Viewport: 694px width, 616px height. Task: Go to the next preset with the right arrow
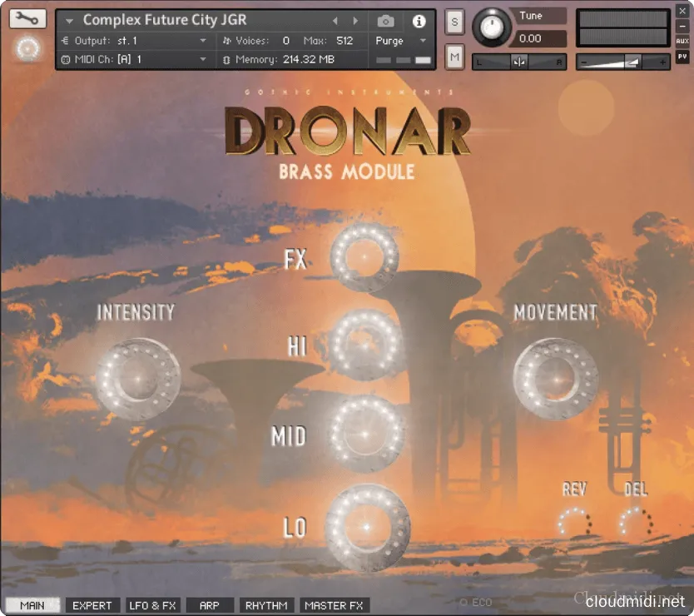356,21
